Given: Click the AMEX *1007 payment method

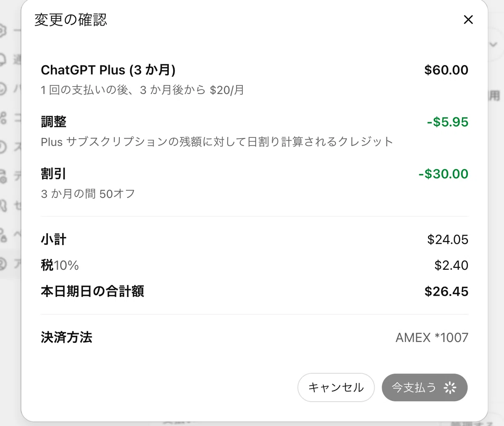Looking at the screenshot, I should click(x=432, y=337).
